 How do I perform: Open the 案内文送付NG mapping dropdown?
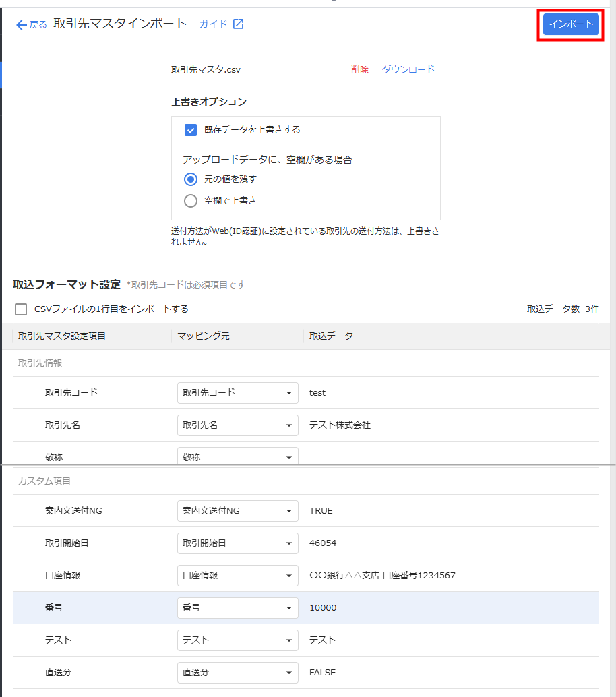click(x=237, y=511)
